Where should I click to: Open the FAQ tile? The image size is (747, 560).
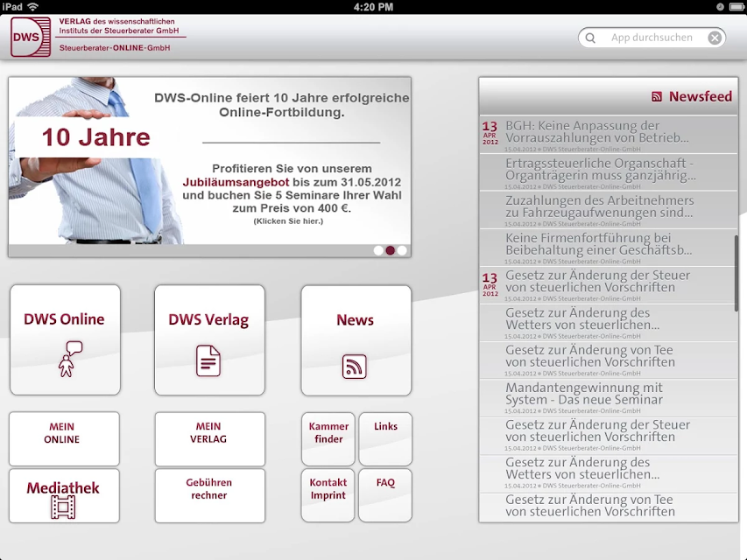tap(385, 495)
